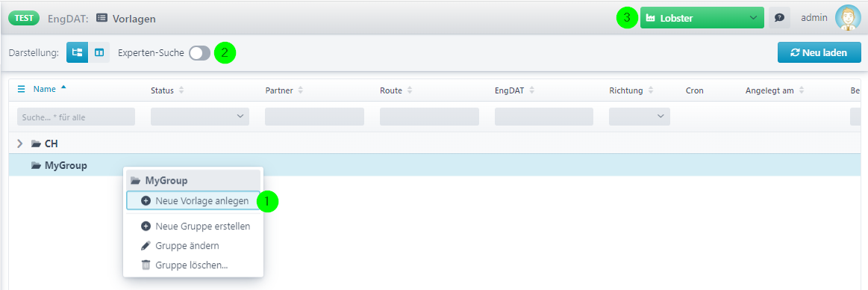
Task: Switch to tree view display icon
Action: click(x=77, y=52)
